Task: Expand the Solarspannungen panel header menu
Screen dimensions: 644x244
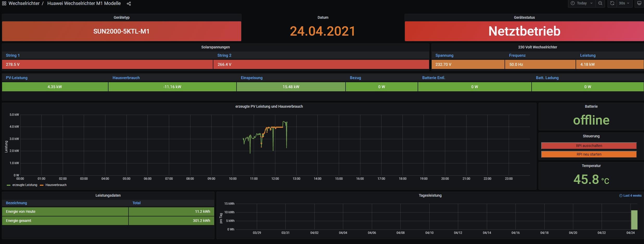Action: point(215,47)
